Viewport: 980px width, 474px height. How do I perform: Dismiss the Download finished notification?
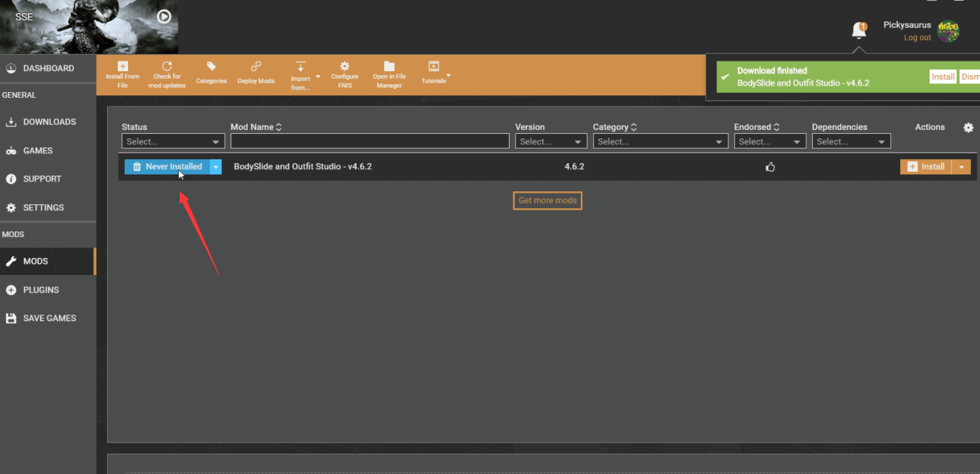point(970,77)
